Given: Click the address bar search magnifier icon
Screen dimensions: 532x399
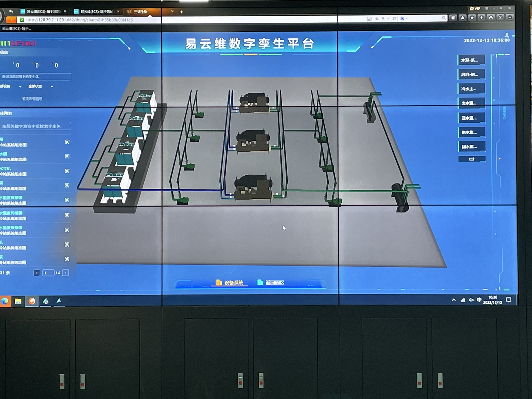Looking at the screenshot, I should click(444, 18).
